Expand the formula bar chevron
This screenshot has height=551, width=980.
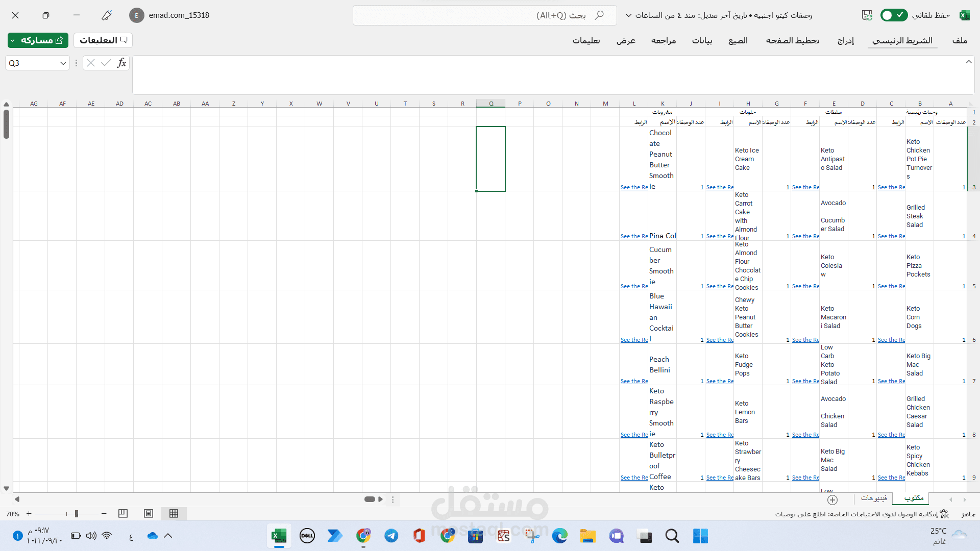pyautogui.click(x=968, y=62)
